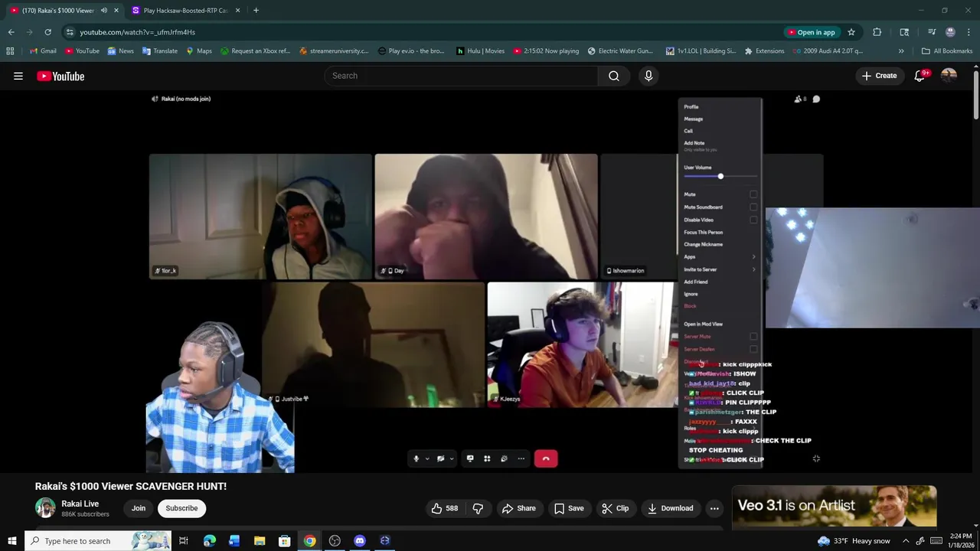Image resolution: width=980 pixels, height=551 pixels.
Task: Open a new Chrome tab
Action: (256, 11)
